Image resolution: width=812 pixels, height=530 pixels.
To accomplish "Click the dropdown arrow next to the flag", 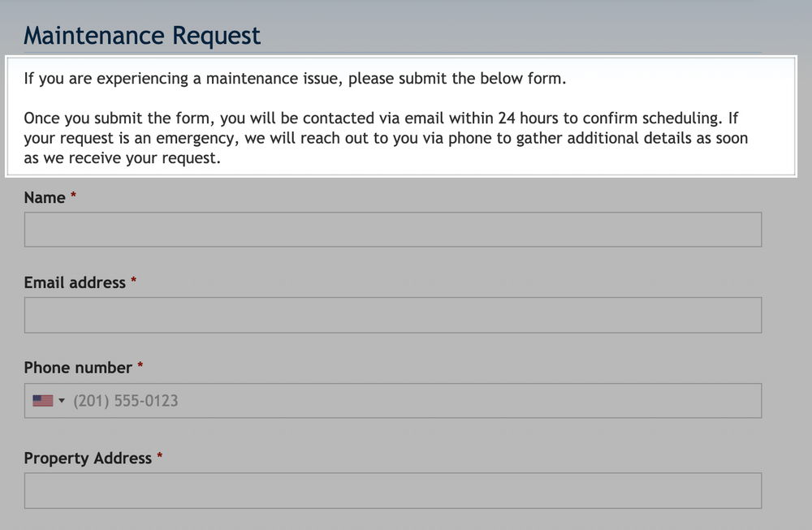I will (x=62, y=400).
